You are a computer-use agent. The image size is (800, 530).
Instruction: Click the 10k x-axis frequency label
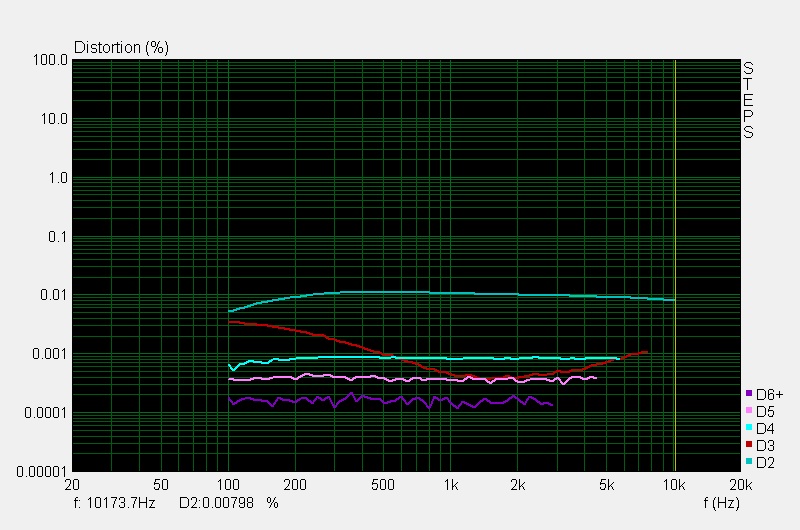[x=673, y=485]
